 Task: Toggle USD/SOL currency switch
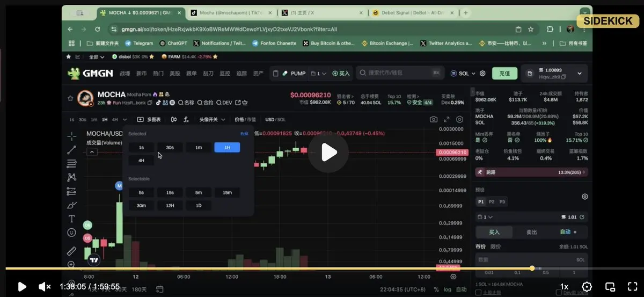pyautogui.click(x=275, y=119)
